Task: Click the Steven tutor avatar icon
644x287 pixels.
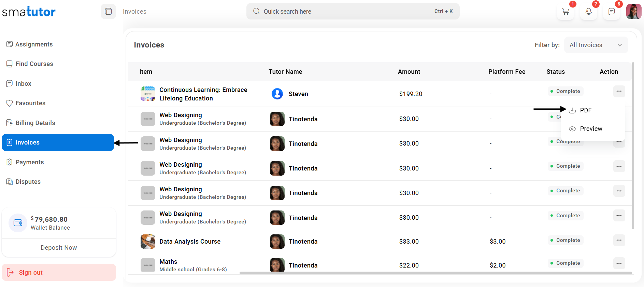Action: click(x=277, y=94)
